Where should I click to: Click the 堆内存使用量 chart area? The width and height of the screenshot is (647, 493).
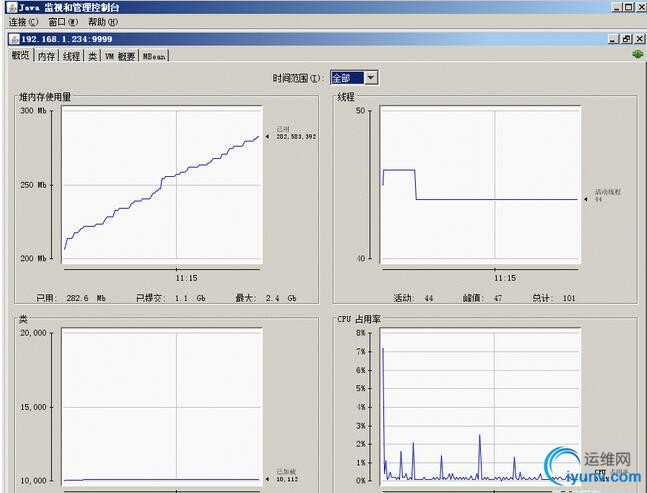(162, 185)
